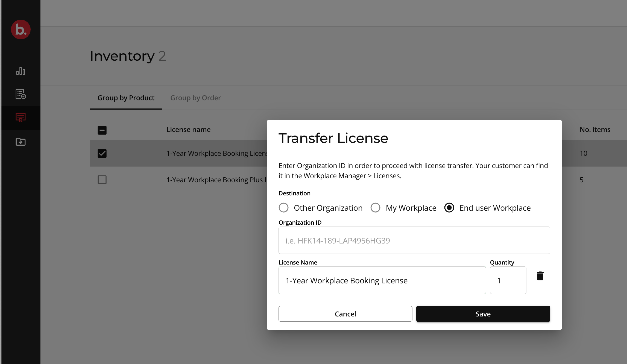Image resolution: width=627 pixels, height=364 pixels.
Task: Uncheck 1-Year Workplace Booking License row checkbox
Action: 102,153
